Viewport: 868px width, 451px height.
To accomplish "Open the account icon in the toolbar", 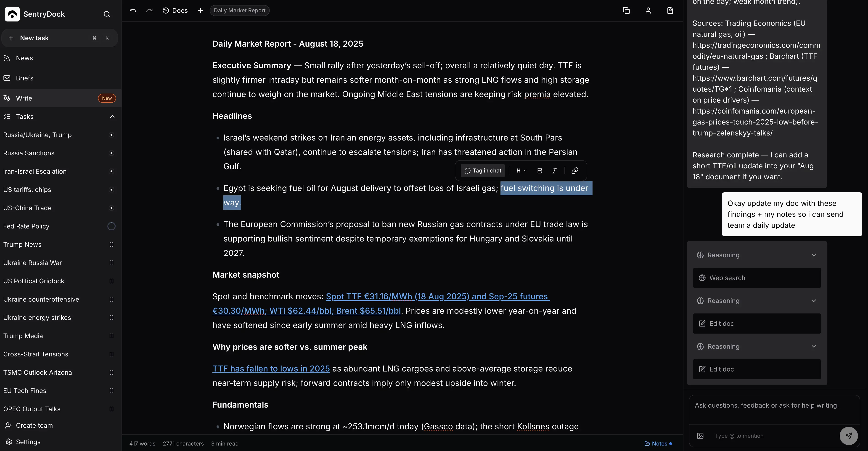I will coord(648,11).
